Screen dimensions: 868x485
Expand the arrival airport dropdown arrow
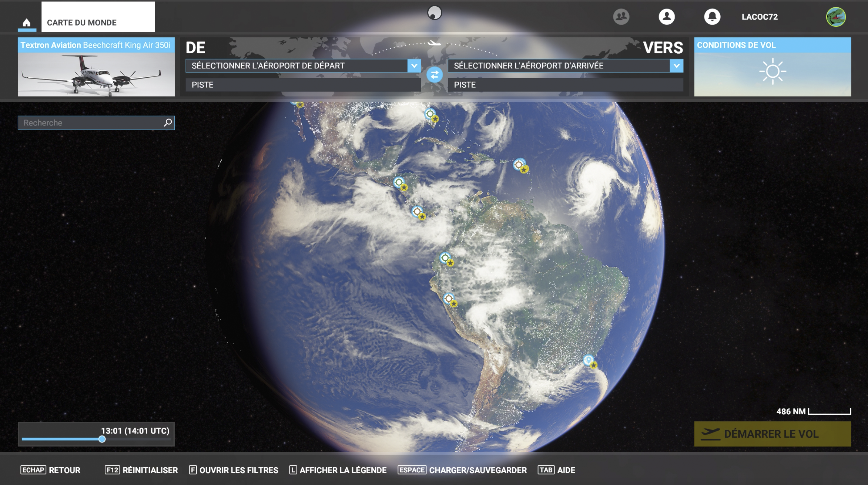pos(677,66)
